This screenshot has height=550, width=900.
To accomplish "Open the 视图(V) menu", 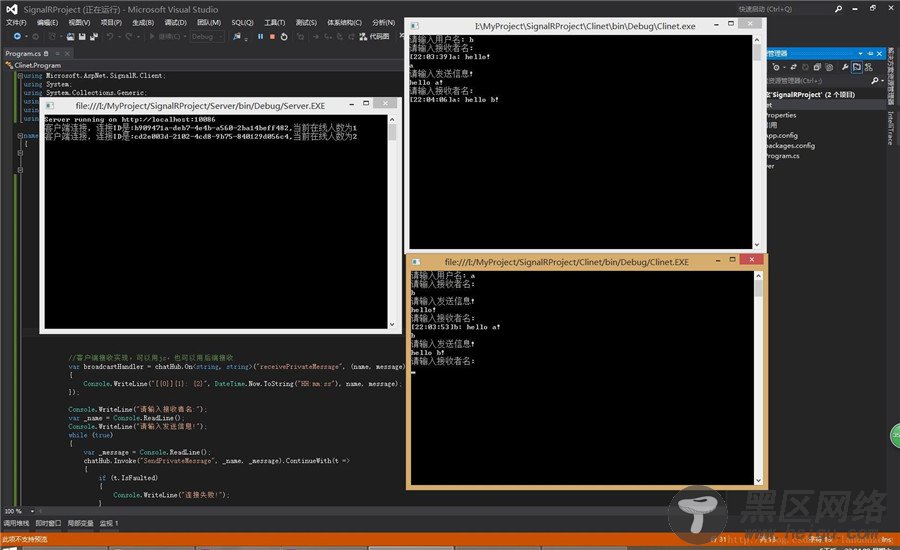I will 79,22.
